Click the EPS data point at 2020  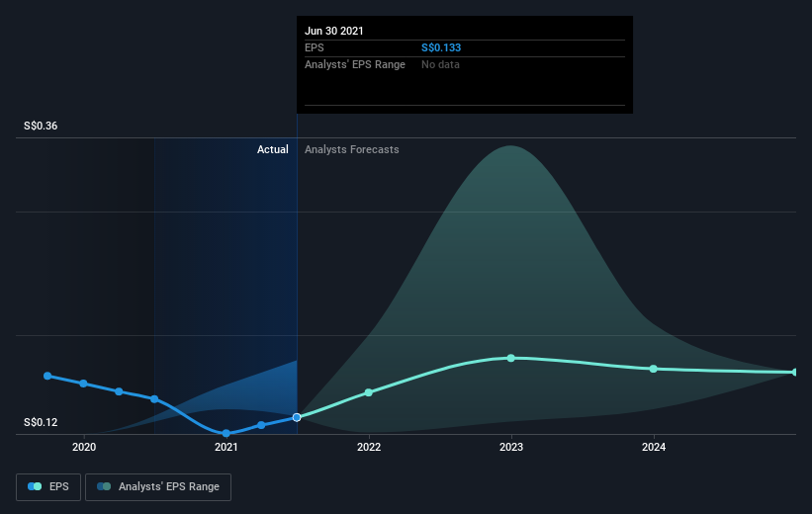tap(83, 384)
